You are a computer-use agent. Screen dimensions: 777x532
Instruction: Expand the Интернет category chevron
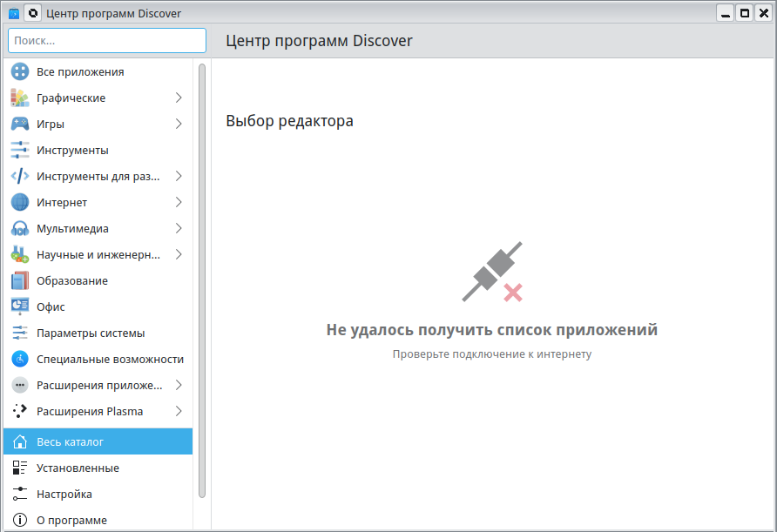click(179, 203)
